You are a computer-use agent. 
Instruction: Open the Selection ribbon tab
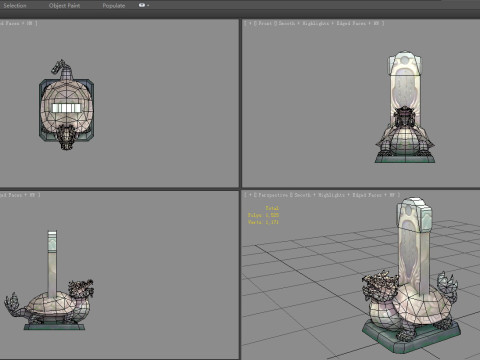[x=14, y=5]
